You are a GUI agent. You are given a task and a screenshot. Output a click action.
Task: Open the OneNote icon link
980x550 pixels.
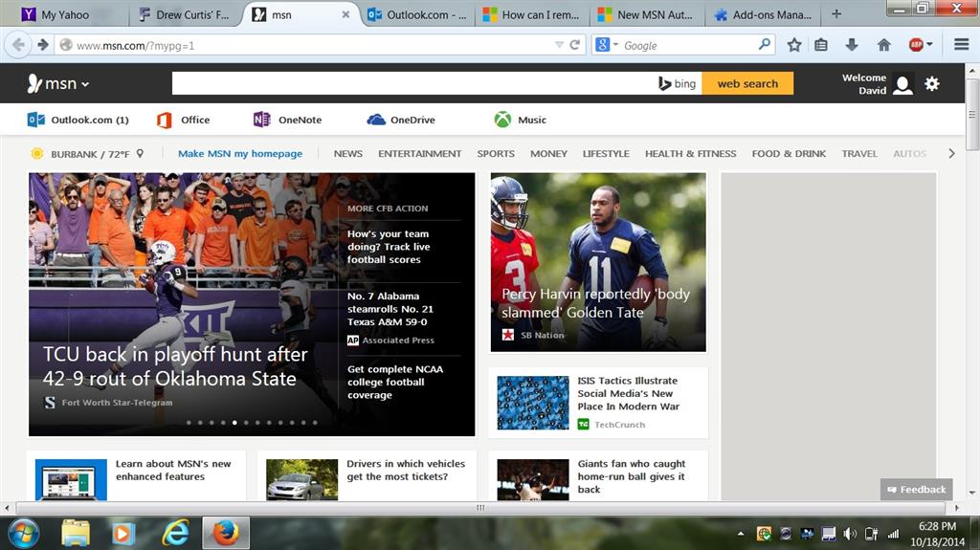pos(287,120)
